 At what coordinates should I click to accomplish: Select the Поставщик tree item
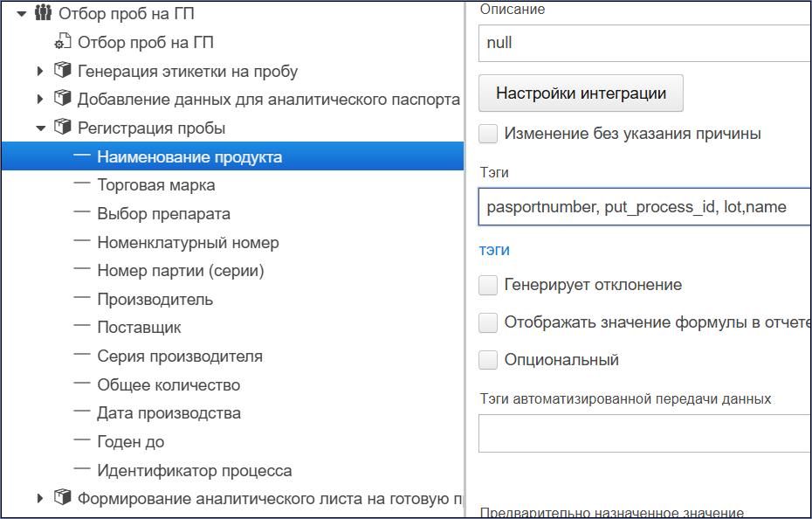click(x=140, y=328)
